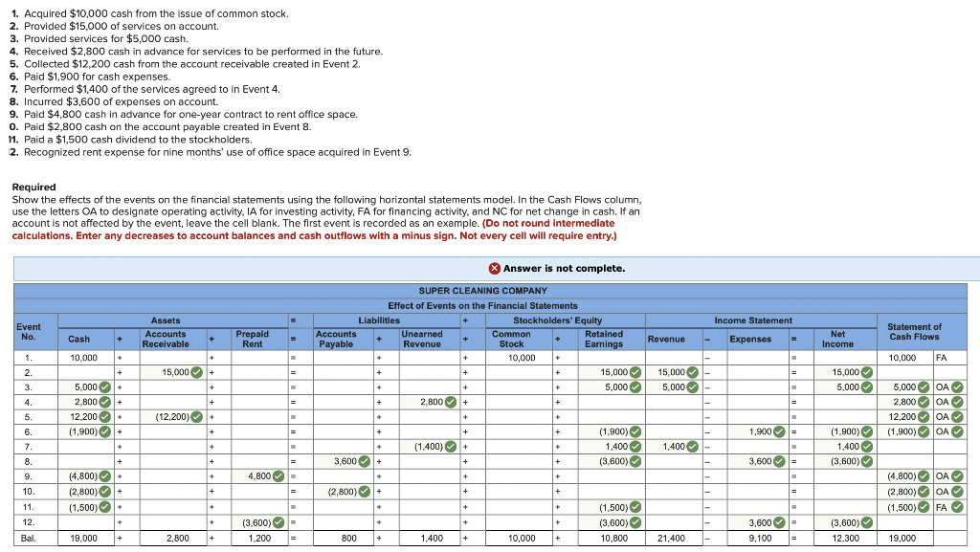This screenshot has width=980, height=552.
Task: Click the Retained Earnings balance 10,800
Action: (612, 539)
